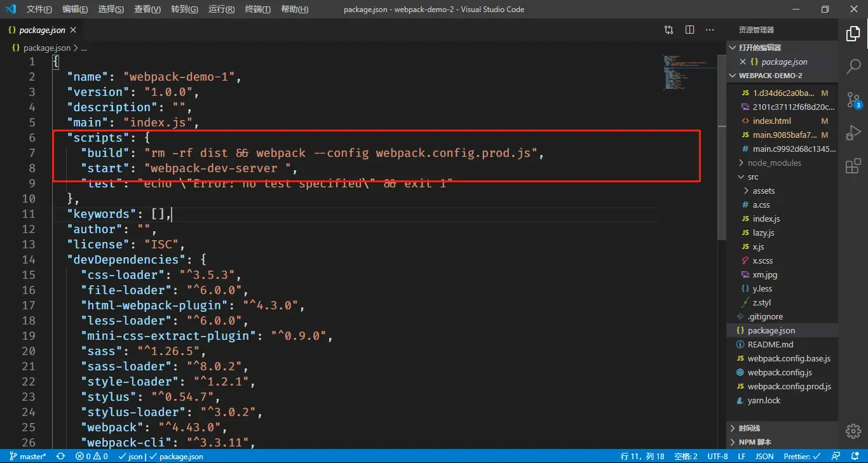Image resolution: width=868 pixels, height=463 pixels.
Task: Open the Manage gear menu
Action: (x=853, y=431)
